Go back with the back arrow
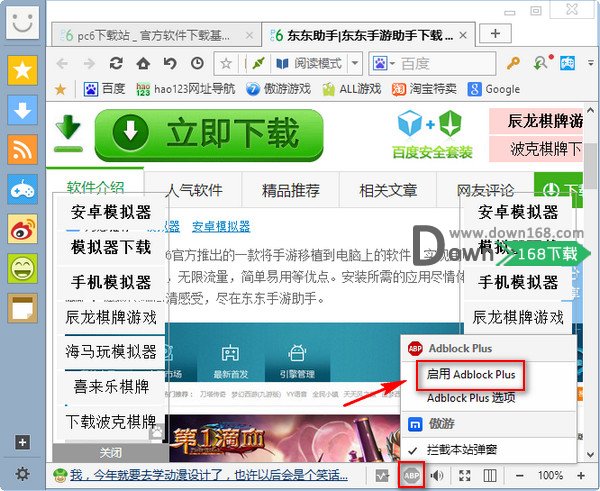The height and width of the screenshot is (491, 600). (x=62, y=64)
